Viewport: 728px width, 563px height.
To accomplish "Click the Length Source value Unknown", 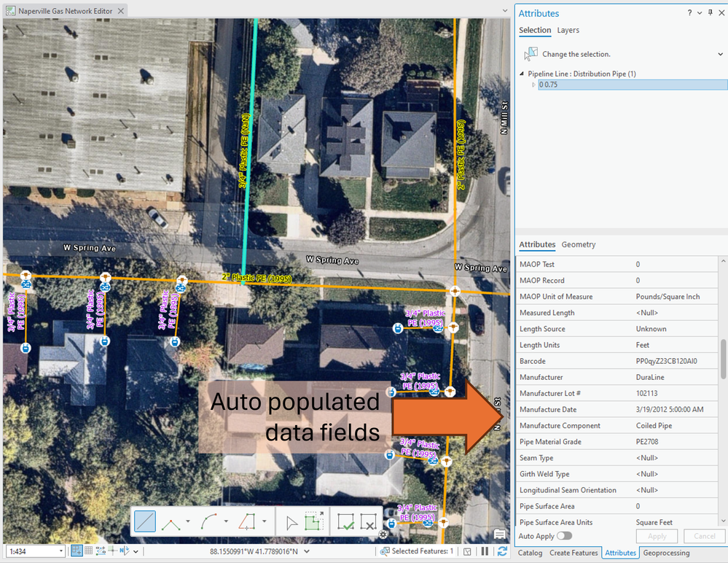I will (x=651, y=329).
